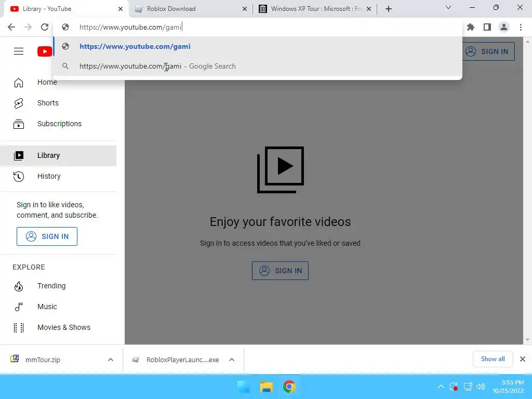Toggle the Chrome side panel icon
The width and height of the screenshot is (532, 399).
click(x=487, y=27)
